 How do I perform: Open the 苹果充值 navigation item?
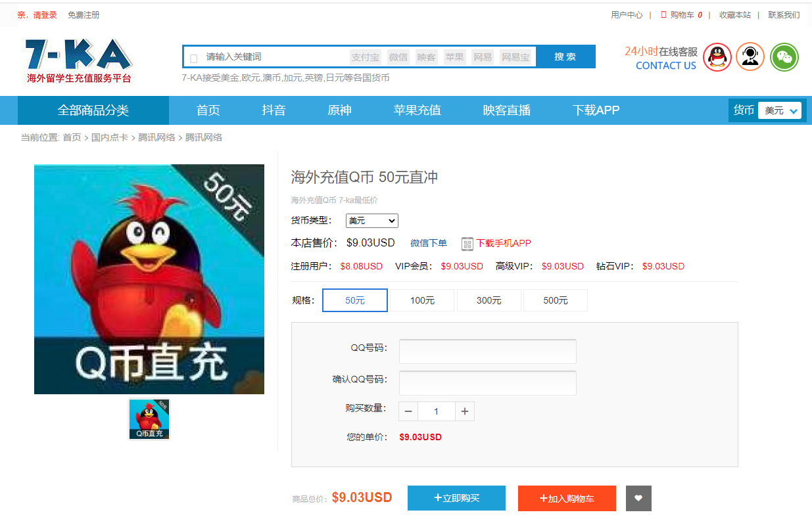tap(418, 110)
